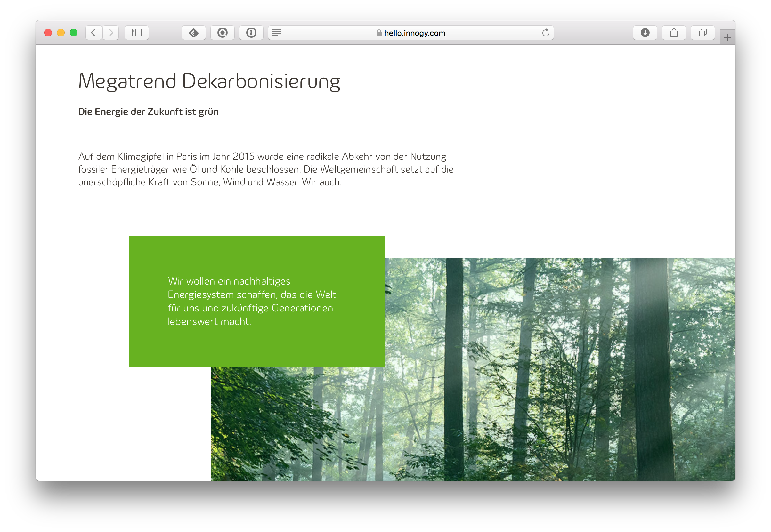This screenshot has width=771, height=532.
Task: Go back to the previous page
Action: click(94, 33)
